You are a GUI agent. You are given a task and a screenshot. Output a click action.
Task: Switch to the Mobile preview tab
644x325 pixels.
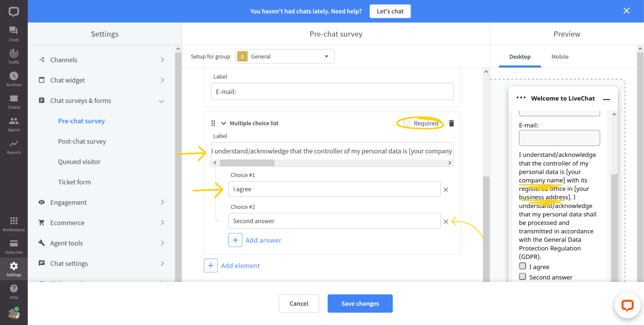[x=560, y=57]
